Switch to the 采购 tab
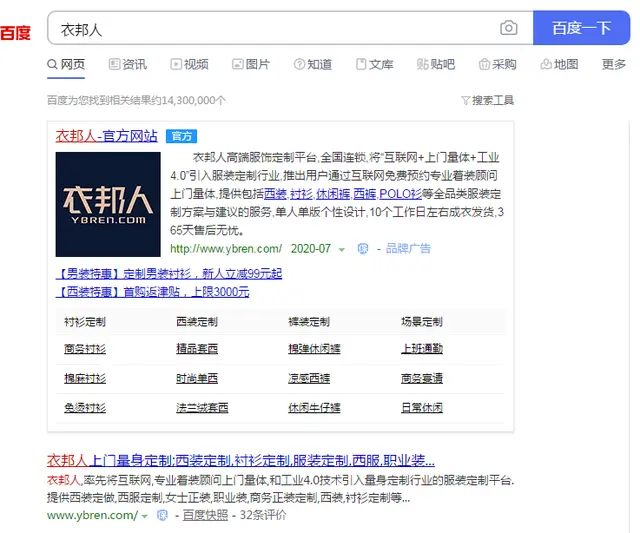 point(498,64)
